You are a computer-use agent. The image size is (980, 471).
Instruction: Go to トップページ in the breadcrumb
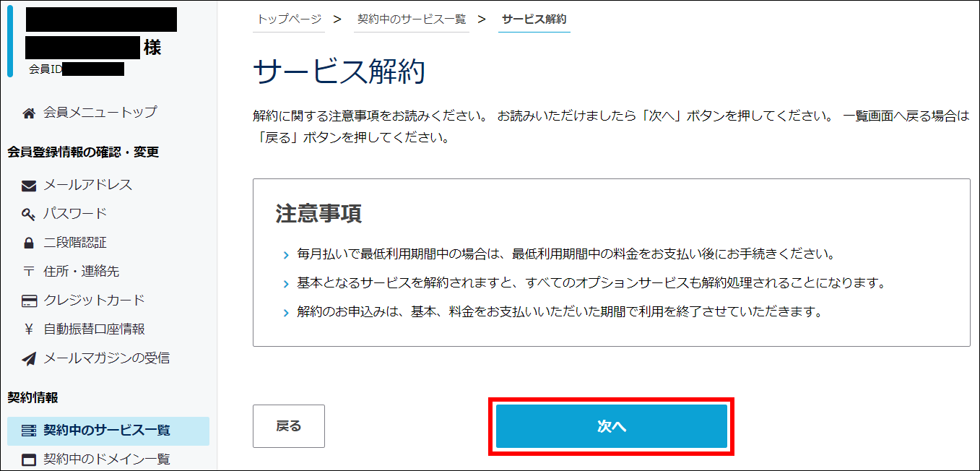pyautogui.click(x=290, y=20)
